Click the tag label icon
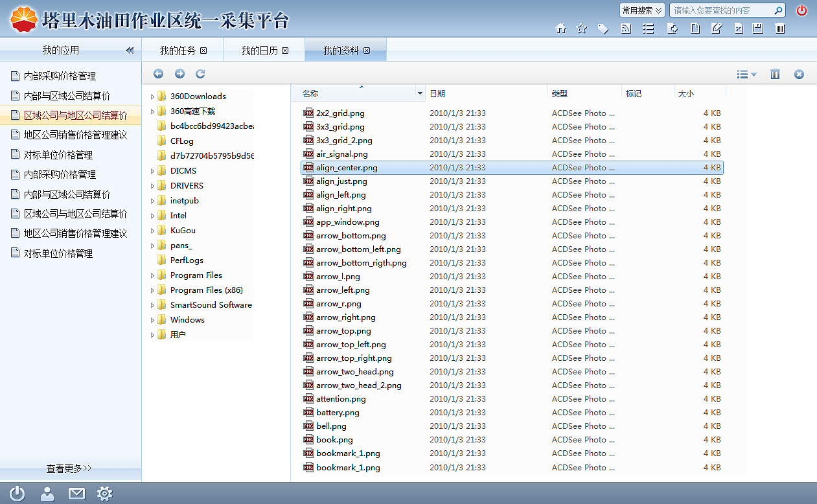817x504 pixels. click(x=603, y=29)
